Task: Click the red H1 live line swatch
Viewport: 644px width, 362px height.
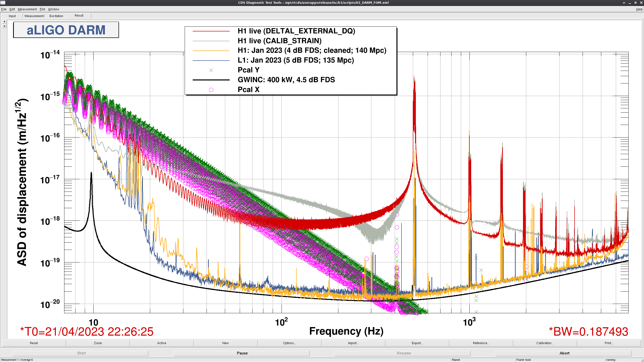Action: 211,31
